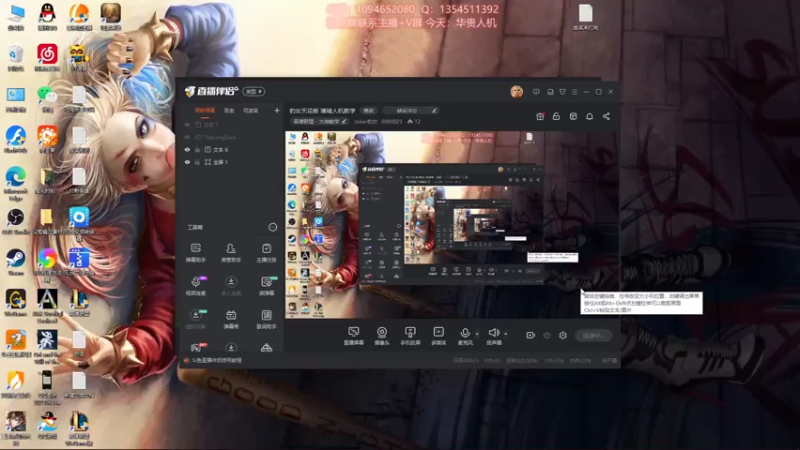
Task: Add new scene with plus icon
Action: [277, 110]
